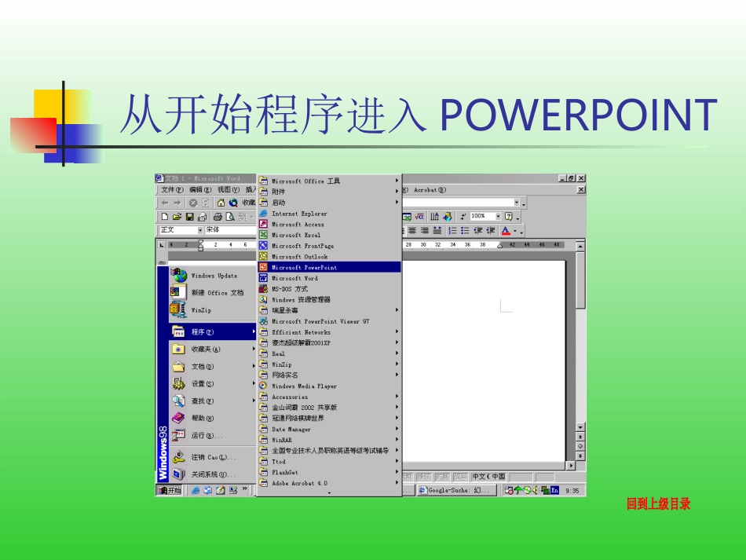Click the Search the Web globe icon

click(x=233, y=203)
